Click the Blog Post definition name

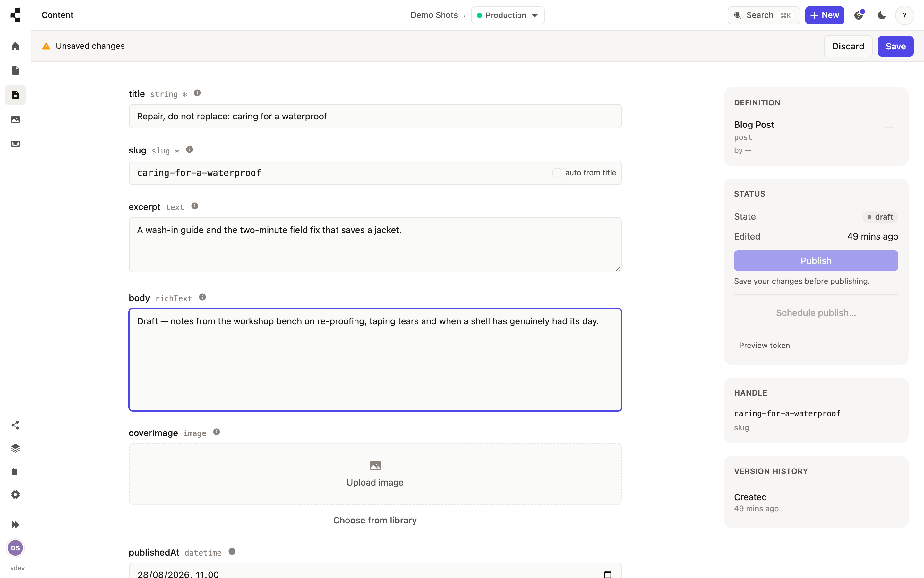pos(754,125)
